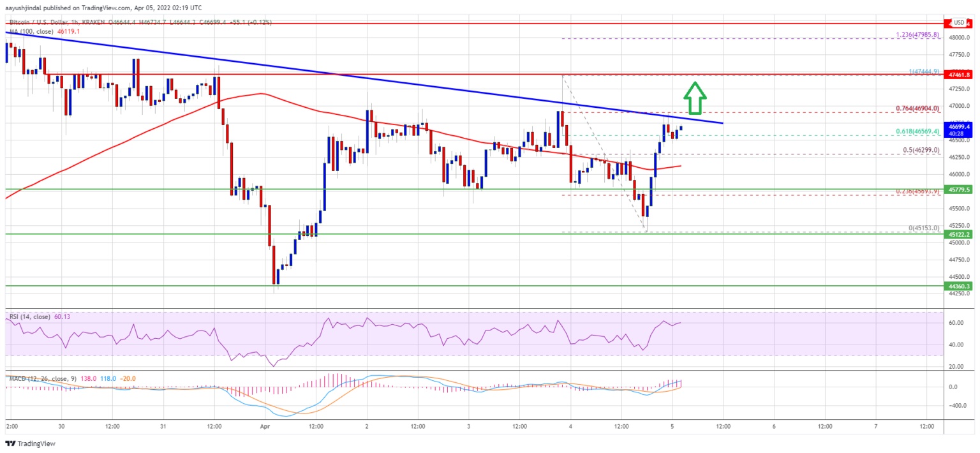Click the 46000.0 tick on the price axis

(x=959, y=175)
